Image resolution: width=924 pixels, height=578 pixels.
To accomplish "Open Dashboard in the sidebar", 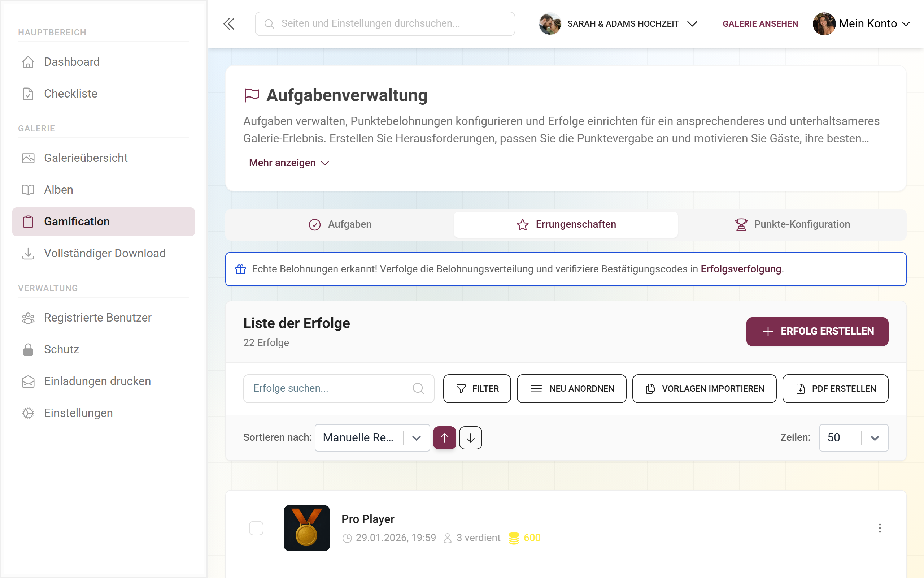I will [x=104, y=61].
